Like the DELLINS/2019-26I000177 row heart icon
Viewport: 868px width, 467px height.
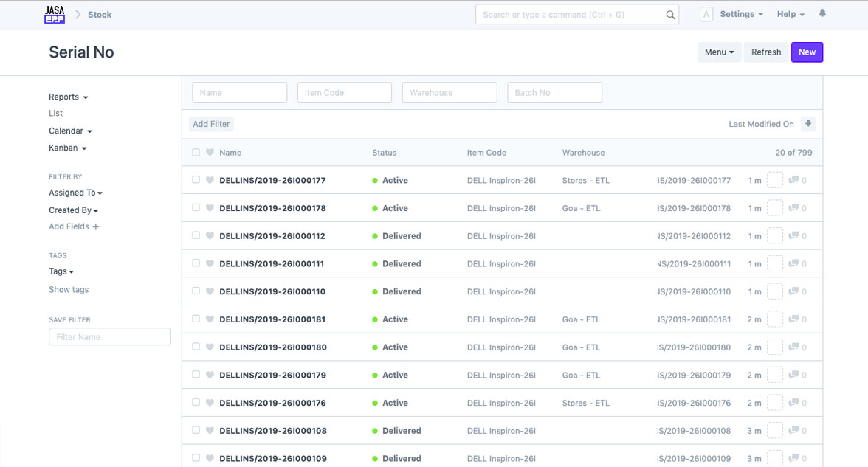click(210, 180)
